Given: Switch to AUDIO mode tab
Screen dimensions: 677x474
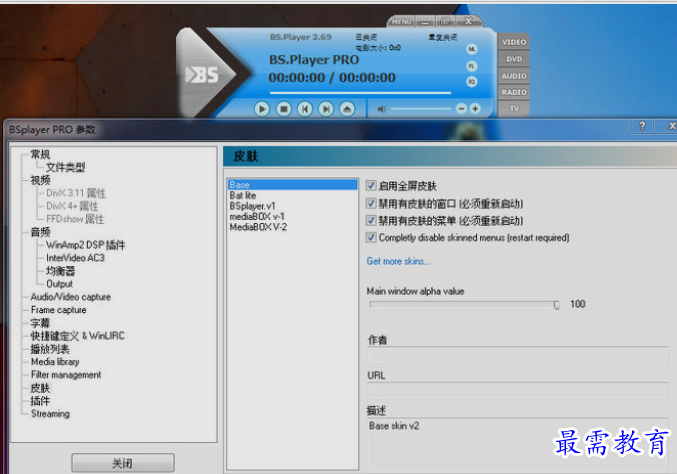Looking at the screenshot, I should pyautogui.click(x=514, y=76).
